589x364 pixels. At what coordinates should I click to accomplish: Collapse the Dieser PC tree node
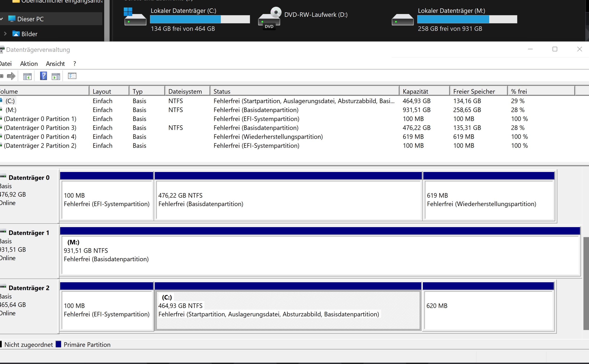(x=2, y=19)
